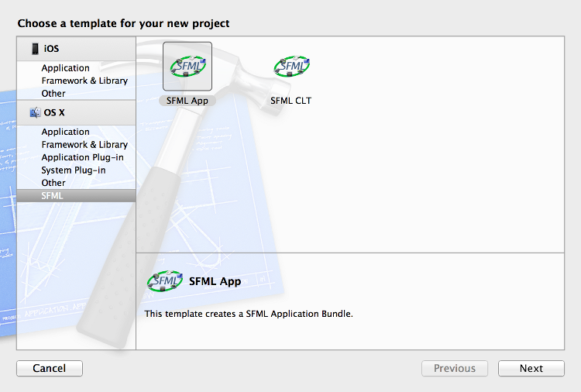Select System Plug-in category
The image size is (581, 392).
pos(74,170)
